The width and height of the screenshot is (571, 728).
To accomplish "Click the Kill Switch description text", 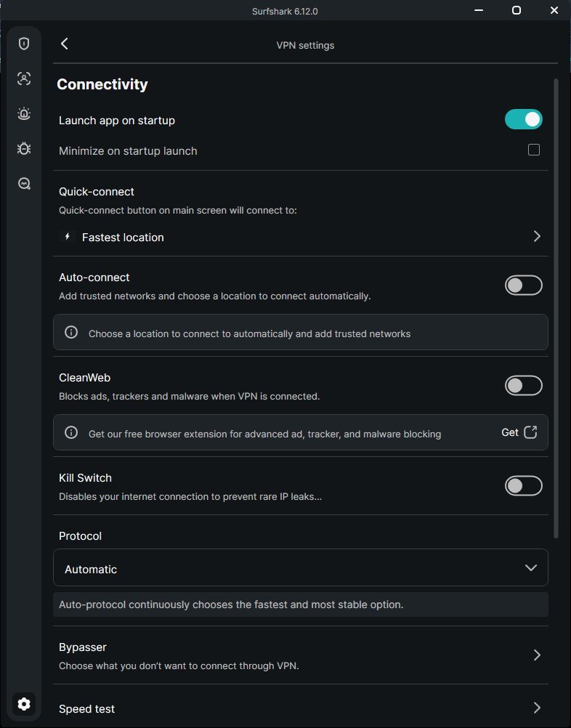I will tap(190, 496).
